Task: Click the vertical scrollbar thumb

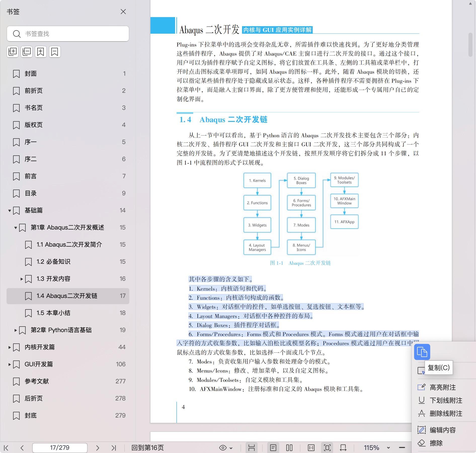Action: coord(470,45)
